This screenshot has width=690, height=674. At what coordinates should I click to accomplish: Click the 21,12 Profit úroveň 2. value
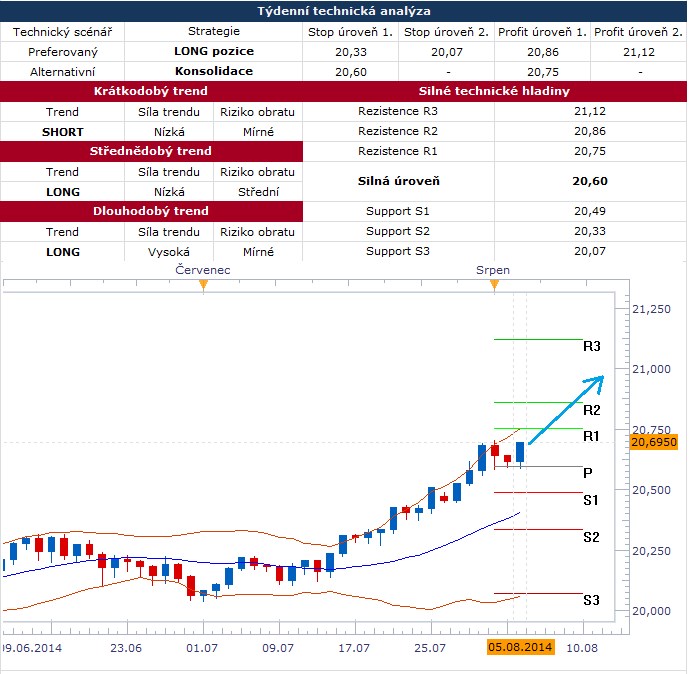tap(639, 52)
